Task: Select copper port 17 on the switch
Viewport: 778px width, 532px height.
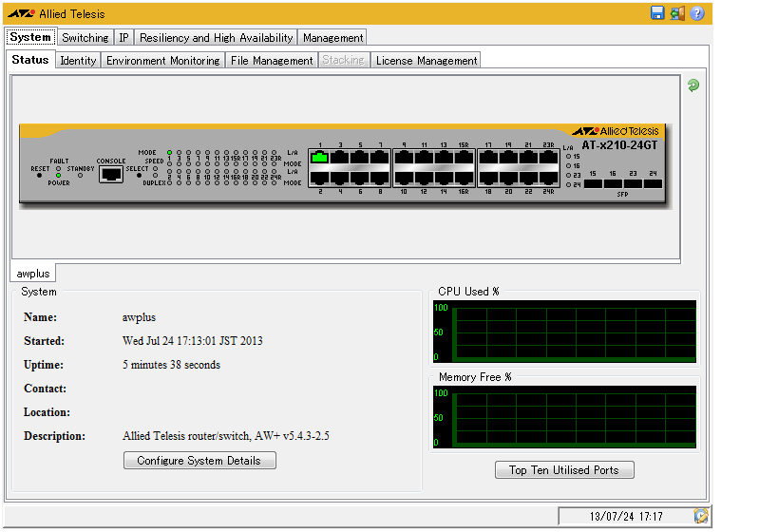Action: [488, 158]
